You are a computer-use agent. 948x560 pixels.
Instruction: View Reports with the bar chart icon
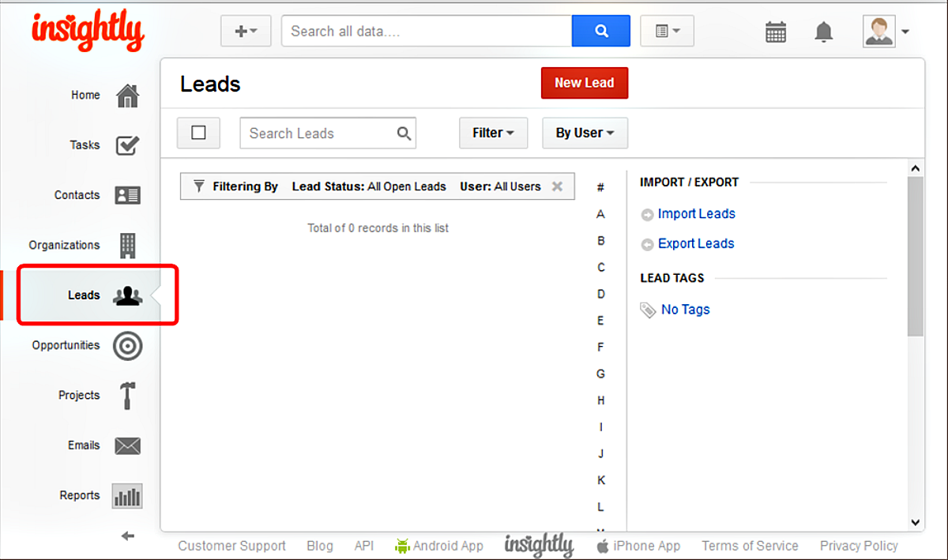click(x=127, y=495)
